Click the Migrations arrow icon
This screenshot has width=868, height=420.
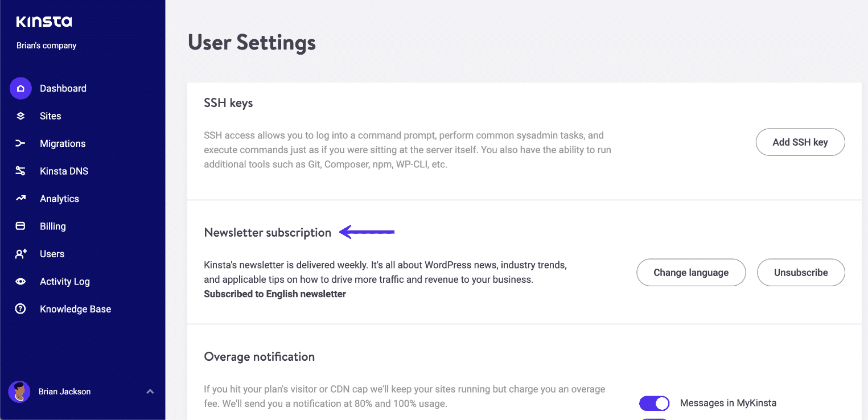[20, 143]
